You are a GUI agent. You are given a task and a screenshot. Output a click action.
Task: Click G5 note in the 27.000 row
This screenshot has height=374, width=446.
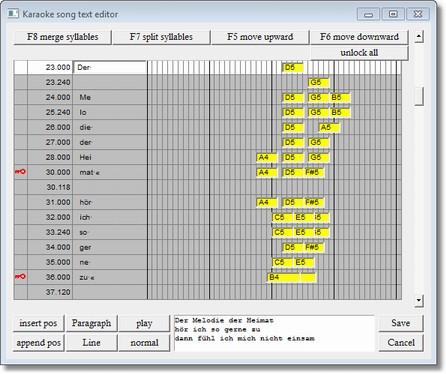(319, 142)
